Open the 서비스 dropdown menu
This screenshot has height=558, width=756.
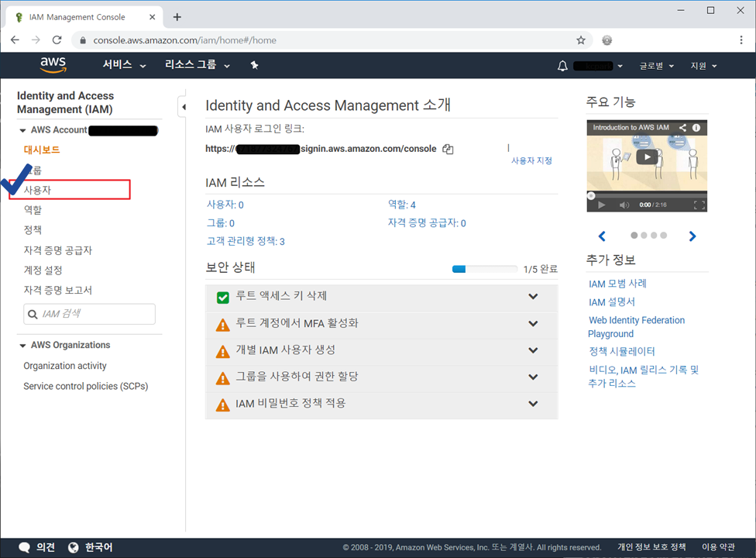[x=124, y=64]
